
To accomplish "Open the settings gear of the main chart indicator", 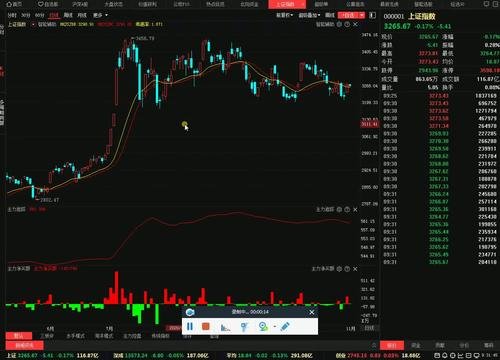I will point(339,24).
